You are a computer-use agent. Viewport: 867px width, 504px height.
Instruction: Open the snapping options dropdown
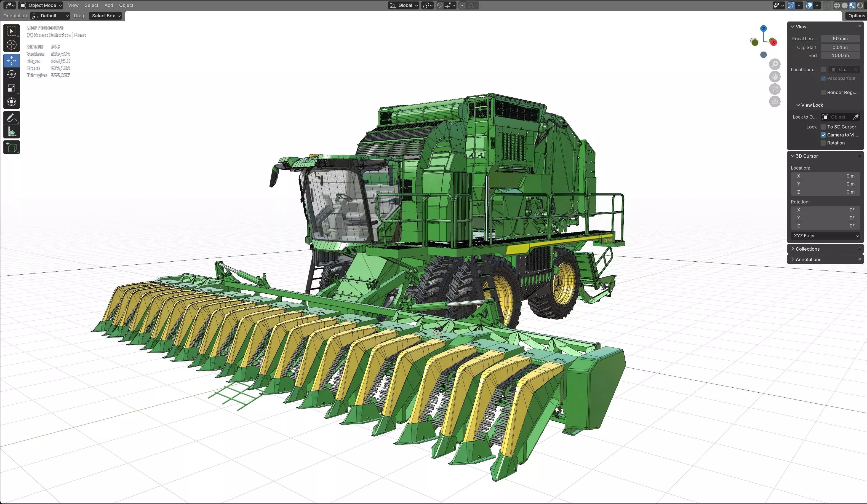[450, 6]
